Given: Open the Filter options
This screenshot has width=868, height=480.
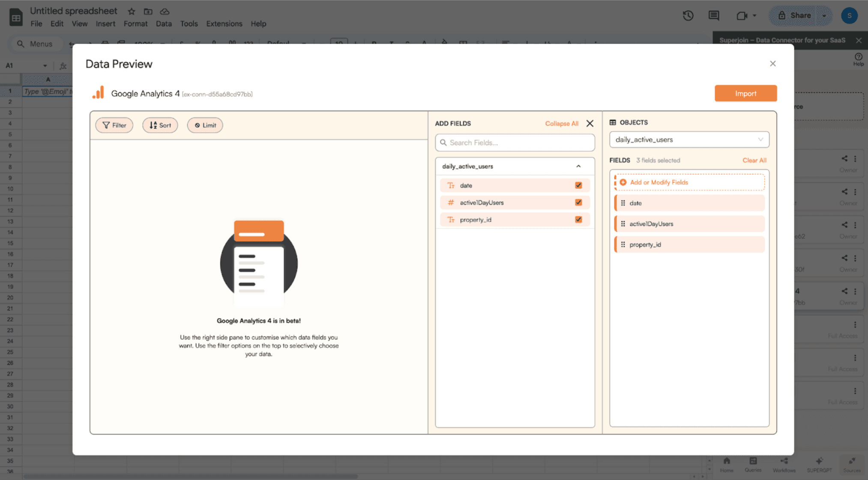Looking at the screenshot, I should coord(114,125).
